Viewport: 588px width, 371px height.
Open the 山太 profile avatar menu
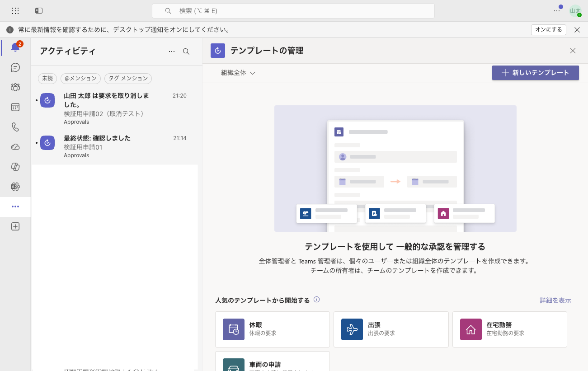(x=575, y=11)
